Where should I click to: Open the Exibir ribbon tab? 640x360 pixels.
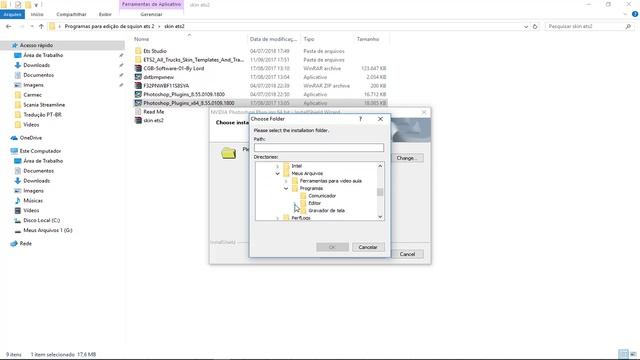pyautogui.click(x=105, y=14)
